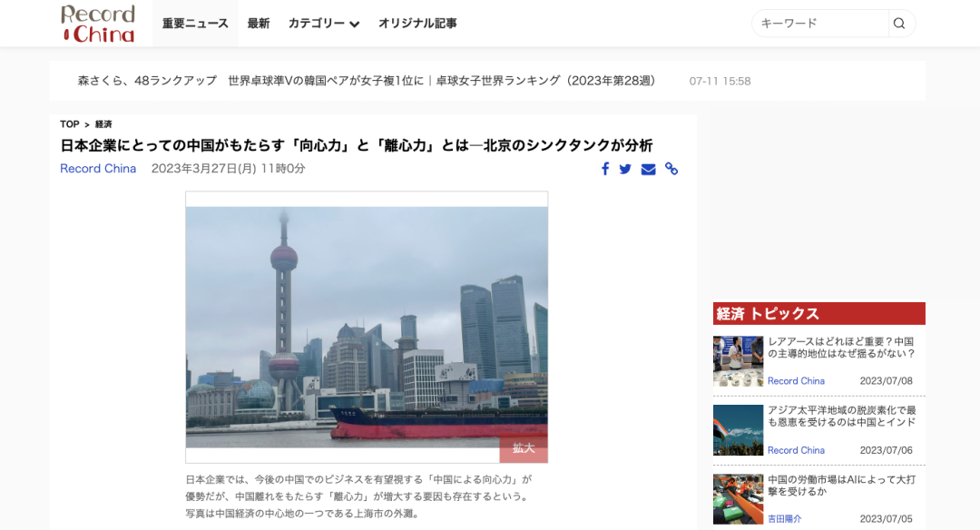980x530 pixels.
Task: Open the 重要ニュース tab
Action: 195,23
